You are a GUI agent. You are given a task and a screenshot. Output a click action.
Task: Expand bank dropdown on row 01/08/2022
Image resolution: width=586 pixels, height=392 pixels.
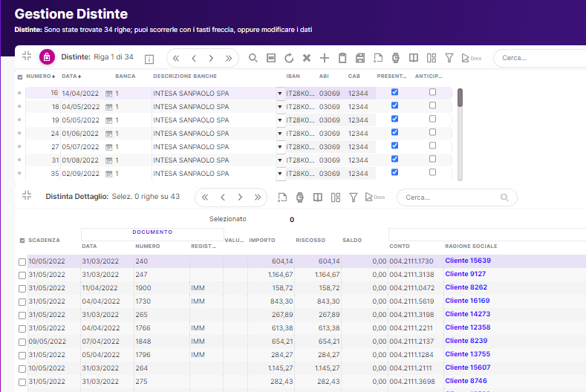[280, 160]
